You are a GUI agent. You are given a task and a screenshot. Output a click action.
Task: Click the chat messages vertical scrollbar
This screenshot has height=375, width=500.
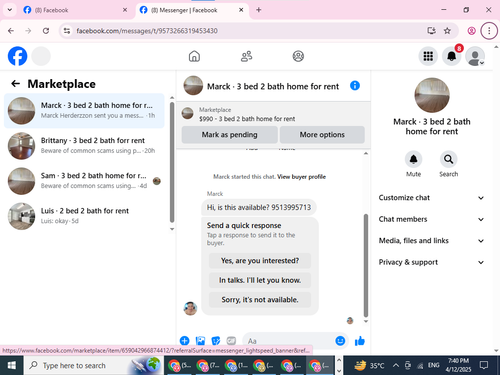pyautogui.click(x=366, y=265)
